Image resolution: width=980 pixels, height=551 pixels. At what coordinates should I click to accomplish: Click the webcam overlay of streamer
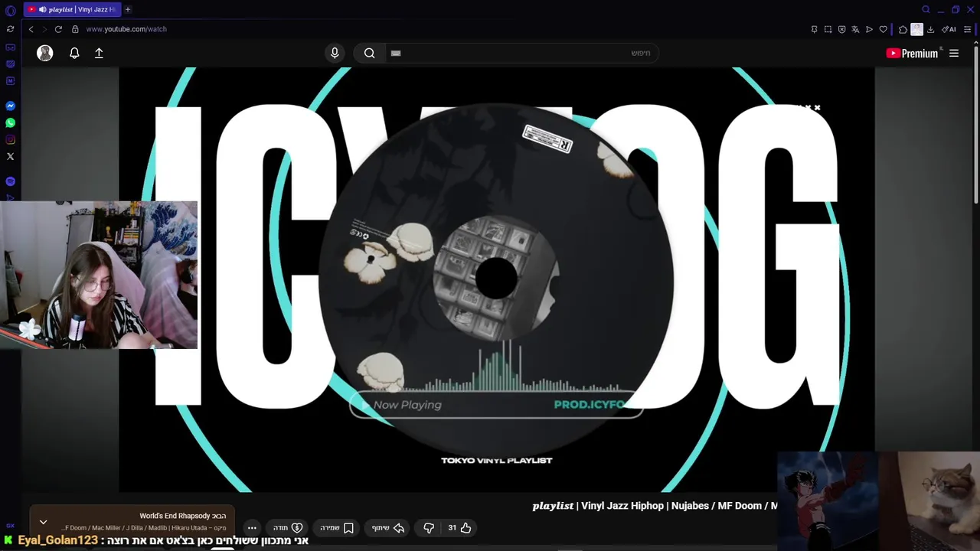coord(99,275)
